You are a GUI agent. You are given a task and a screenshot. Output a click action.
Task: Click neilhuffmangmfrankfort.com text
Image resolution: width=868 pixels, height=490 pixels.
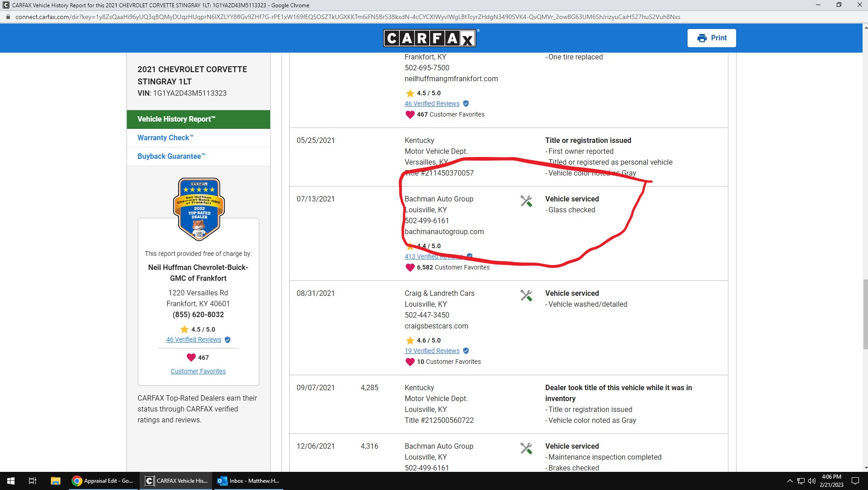451,79
